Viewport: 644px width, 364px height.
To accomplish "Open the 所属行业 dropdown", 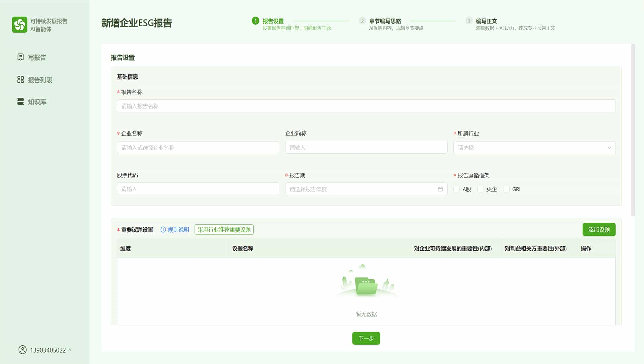I will (534, 148).
